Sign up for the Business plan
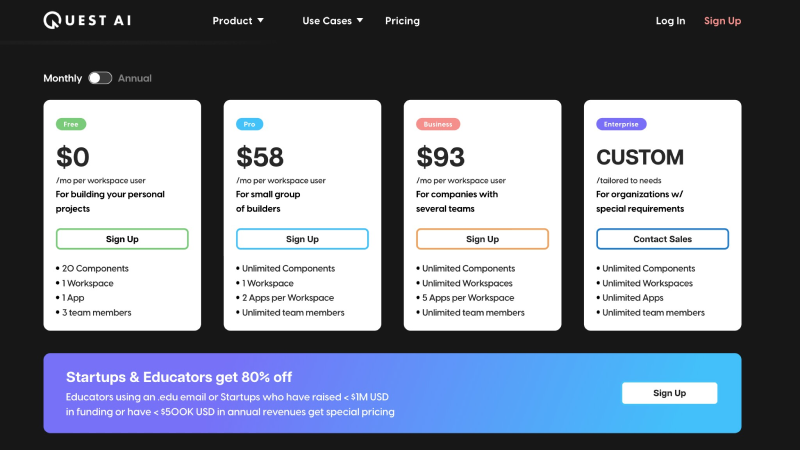Viewport: 800px width, 450px height. (x=482, y=239)
